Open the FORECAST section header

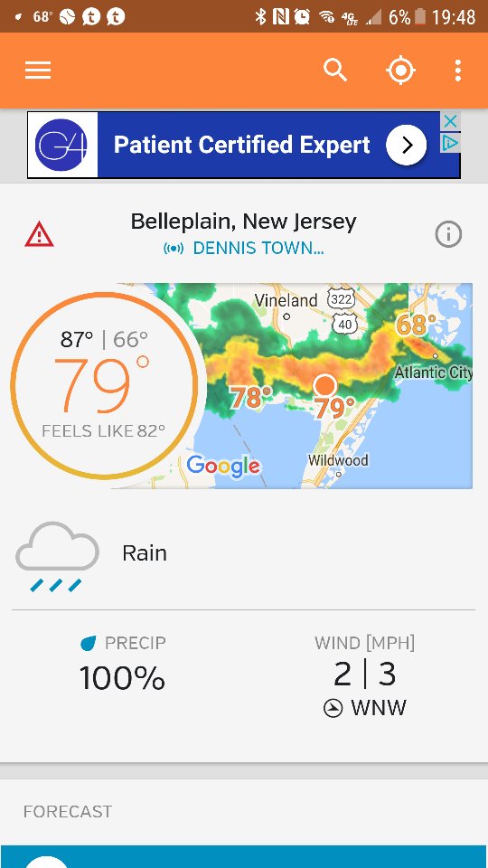pos(68,812)
